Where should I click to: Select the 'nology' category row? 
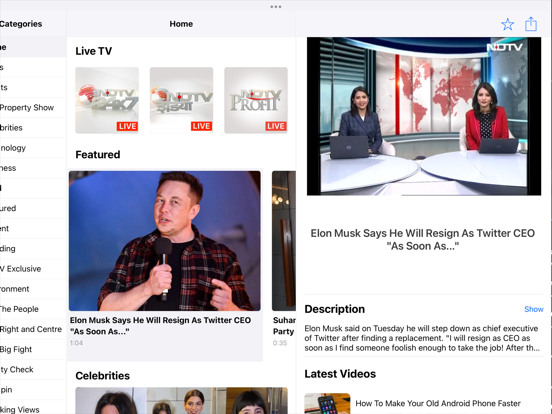click(x=33, y=148)
